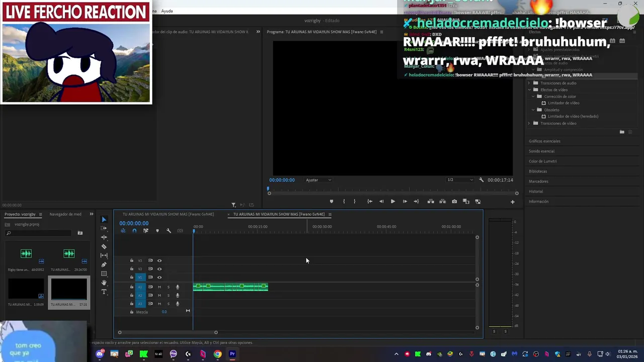Image resolution: width=644 pixels, height=362 pixels.
Task: Open the Bibliotecas panel
Action: click(x=538, y=171)
